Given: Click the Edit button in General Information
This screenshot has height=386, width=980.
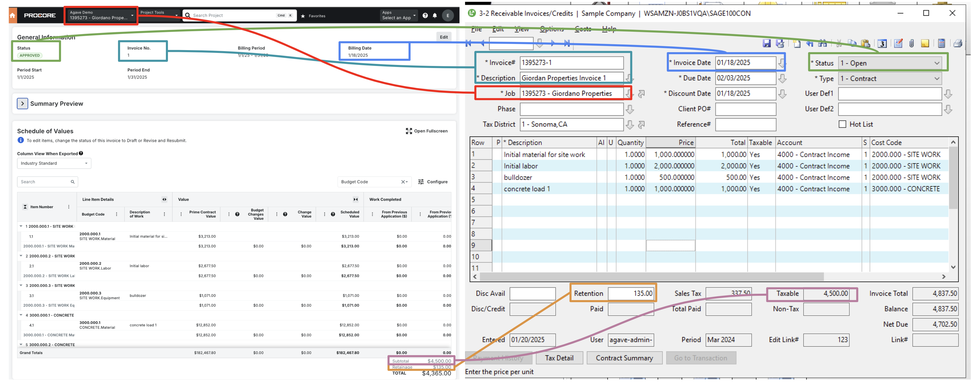Looking at the screenshot, I should click(x=443, y=37).
